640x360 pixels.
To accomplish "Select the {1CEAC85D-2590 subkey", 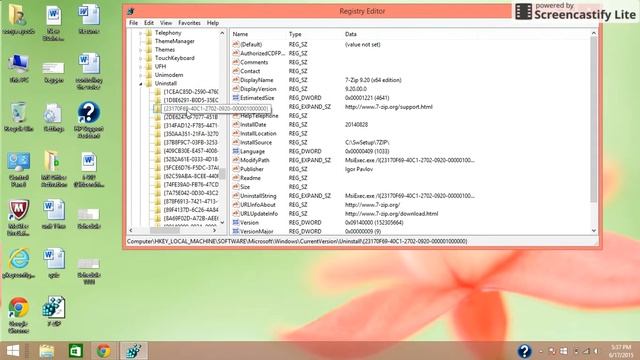I will coord(191,92).
